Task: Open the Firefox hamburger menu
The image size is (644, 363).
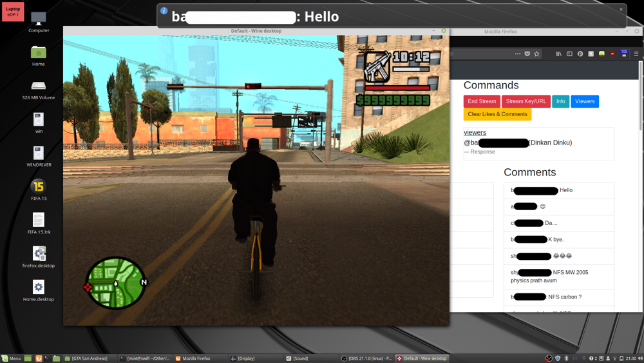Action: (636, 54)
